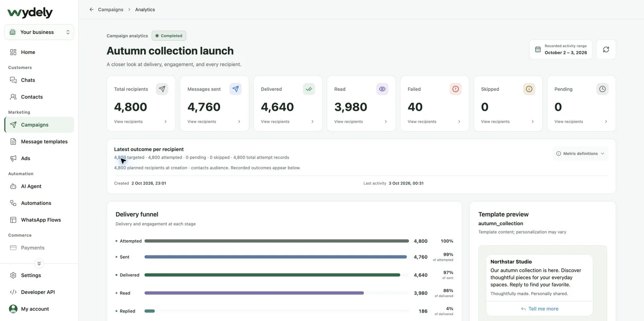Image resolution: width=644 pixels, height=321 pixels.
Task: Open Automations page
Action: pos(39,203)
